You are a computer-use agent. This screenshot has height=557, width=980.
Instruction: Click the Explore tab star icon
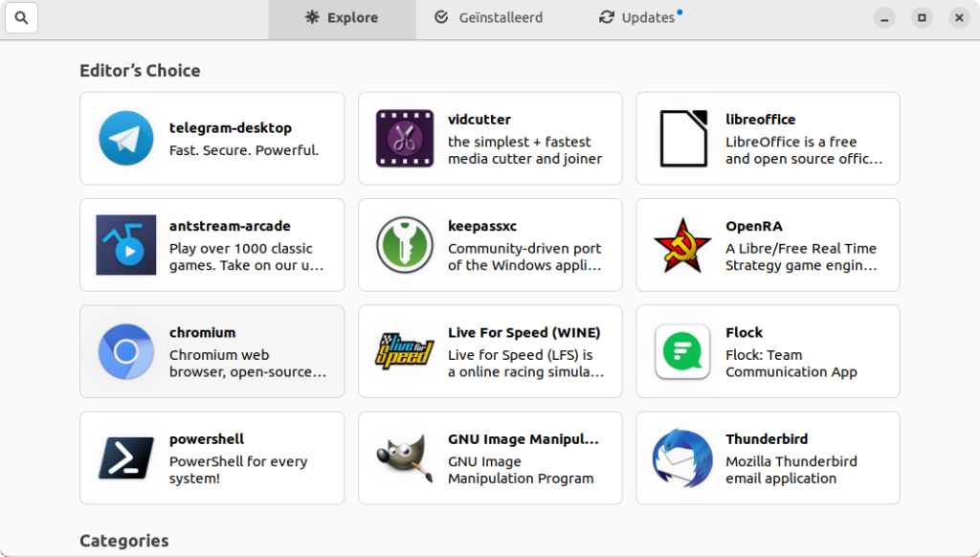point(312,17)
